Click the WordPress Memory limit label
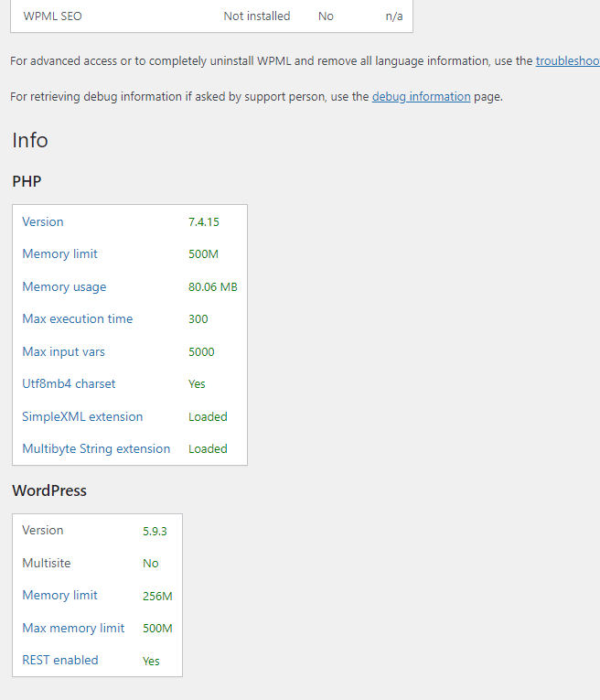600x700 pixels. coord(59,595)
